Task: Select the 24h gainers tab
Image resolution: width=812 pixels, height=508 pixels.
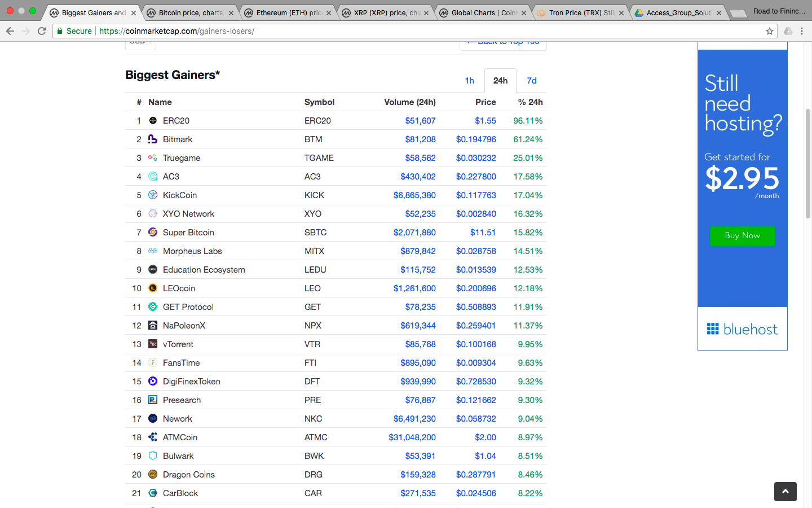Action: point(500,81)
